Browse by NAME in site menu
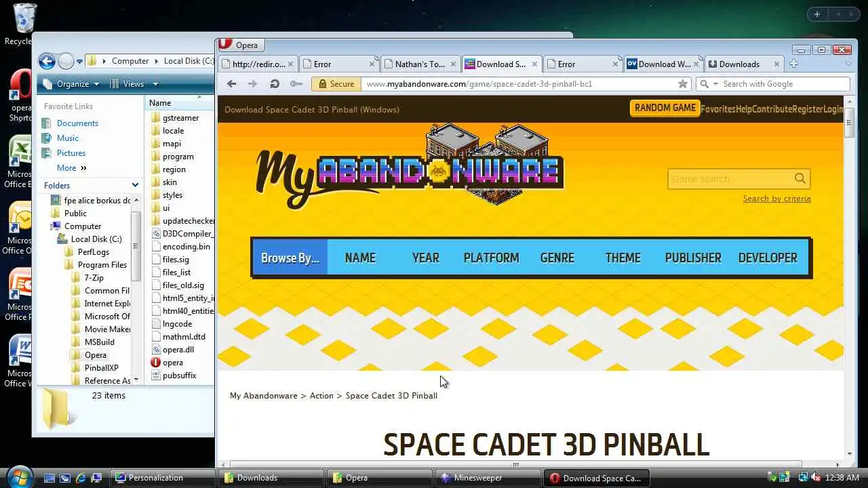Image resolution: width=868 pixels, height=488 pixels. [x=360, y=258]
